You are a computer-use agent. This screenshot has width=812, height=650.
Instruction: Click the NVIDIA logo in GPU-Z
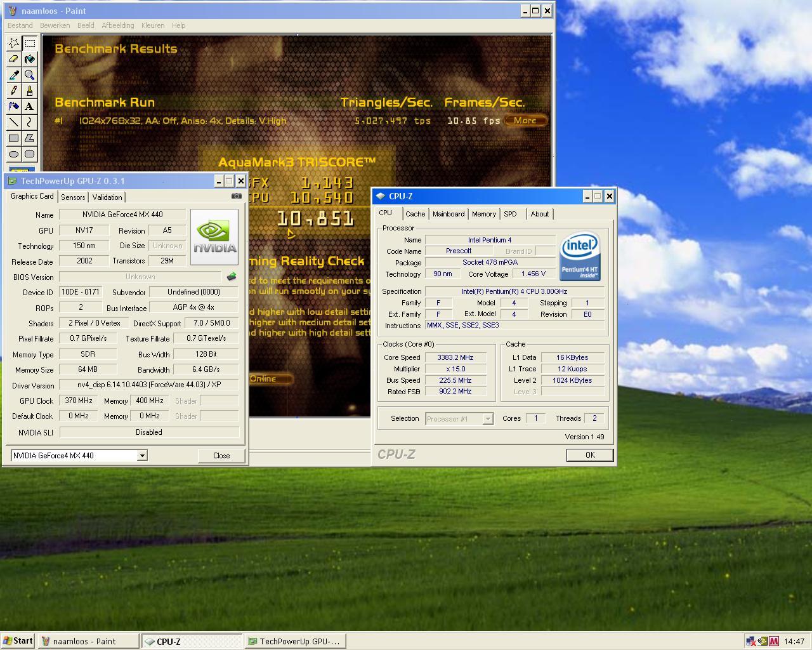click(214, 237)
